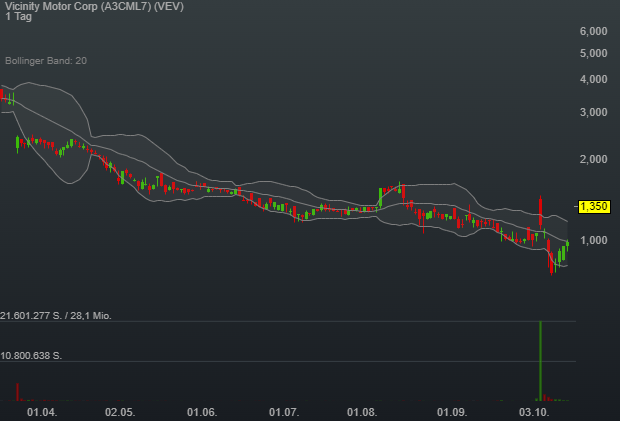Screen dimensions: 620x421
Task: Click the 01.08. date axis label
Action: [362, 412]
